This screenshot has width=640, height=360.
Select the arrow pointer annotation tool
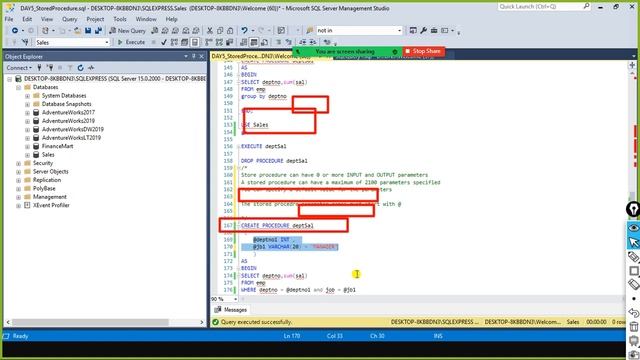[633, 242]
